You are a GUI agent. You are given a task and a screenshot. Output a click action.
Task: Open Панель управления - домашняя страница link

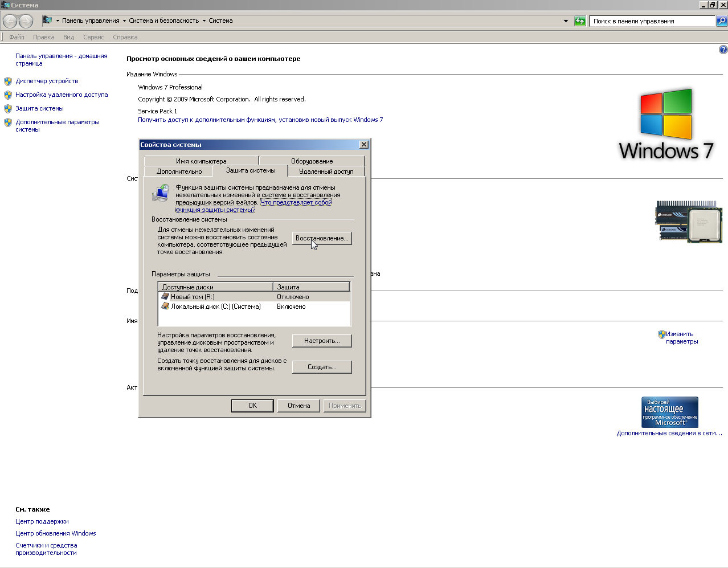(61, 60)
